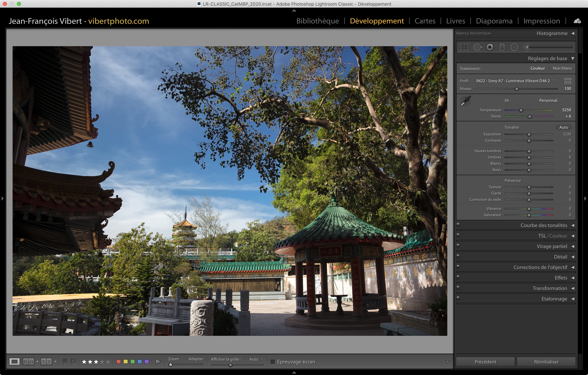Open the Afficher la grille Auto dropdown
Image resolution: width=588 pixels, height=375 pixels.
click(x=256, y=359)
